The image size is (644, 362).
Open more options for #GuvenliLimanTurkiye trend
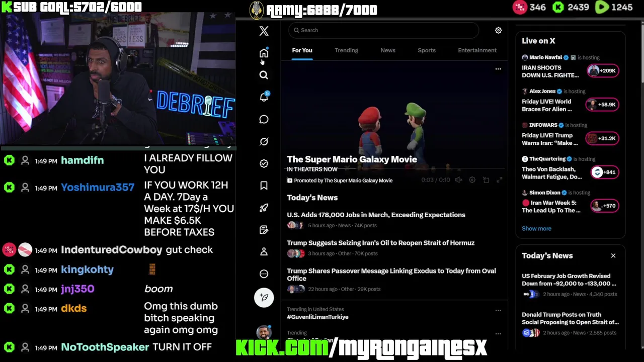[x=498, y=310]
